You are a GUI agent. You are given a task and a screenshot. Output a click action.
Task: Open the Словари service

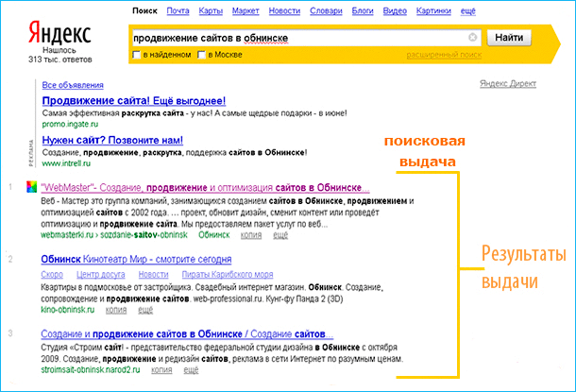[326, 11]
